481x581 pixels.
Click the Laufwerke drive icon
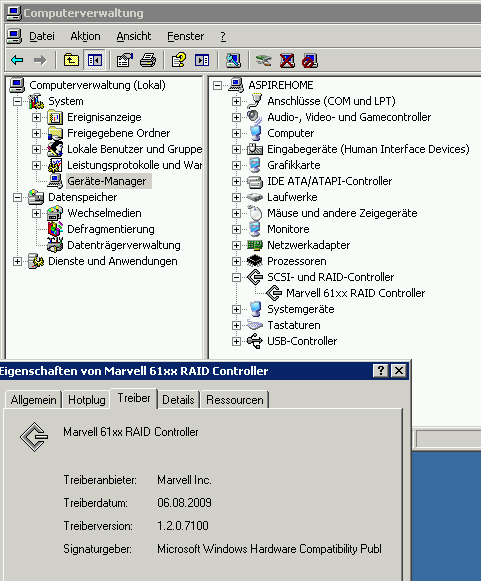coord(255,197)
